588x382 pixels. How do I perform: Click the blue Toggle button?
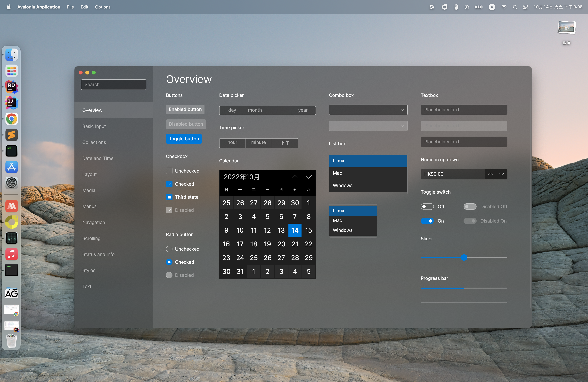coord(184,139)
